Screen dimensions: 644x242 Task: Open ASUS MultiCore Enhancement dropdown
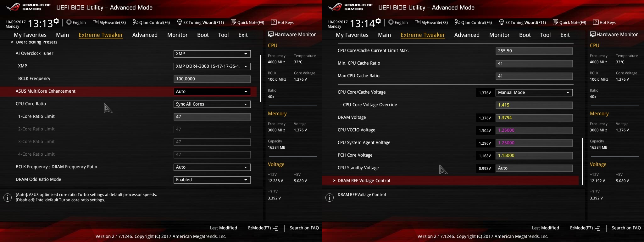pyautogui.click(x=212, y=92)
